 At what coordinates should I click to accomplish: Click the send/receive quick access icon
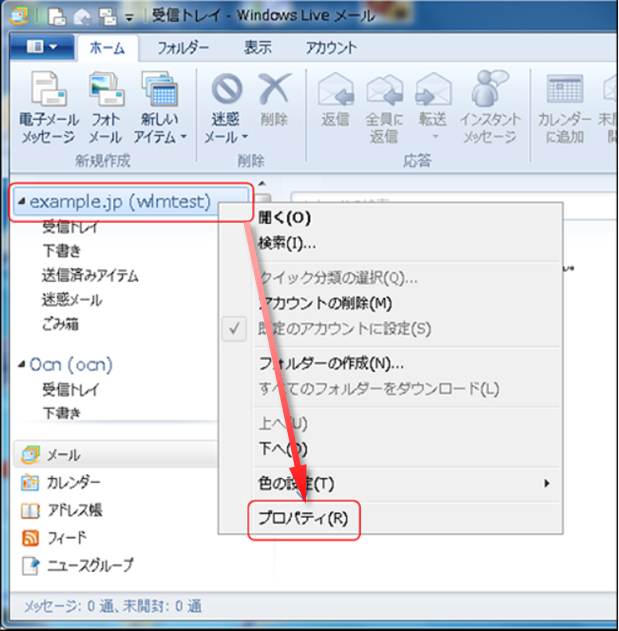coord(108,16)
